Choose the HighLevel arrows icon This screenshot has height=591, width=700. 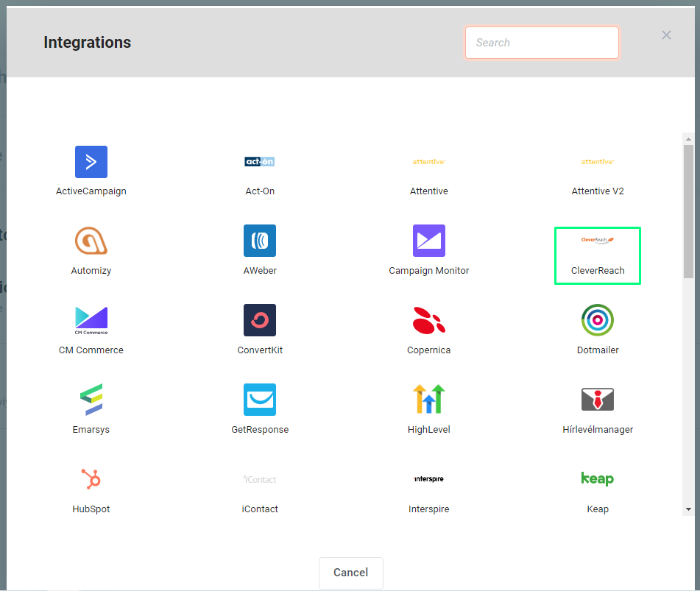click(428, 399)
